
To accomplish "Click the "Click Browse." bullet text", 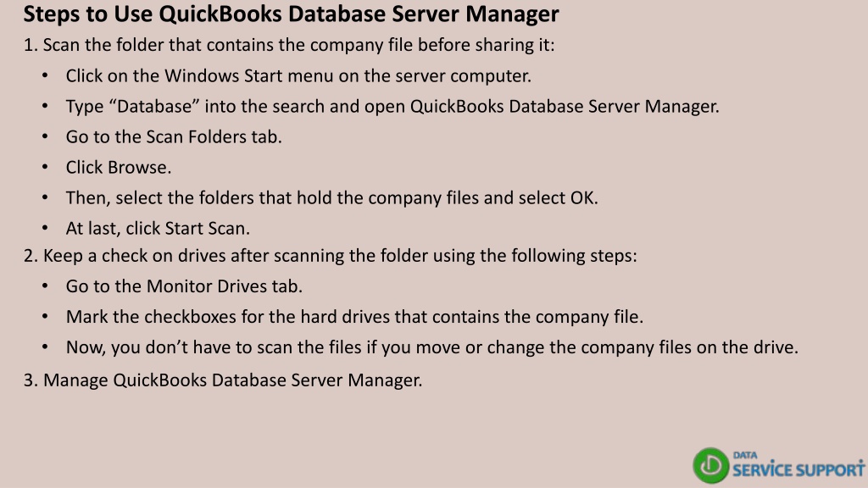I will (x=119, y=167).
